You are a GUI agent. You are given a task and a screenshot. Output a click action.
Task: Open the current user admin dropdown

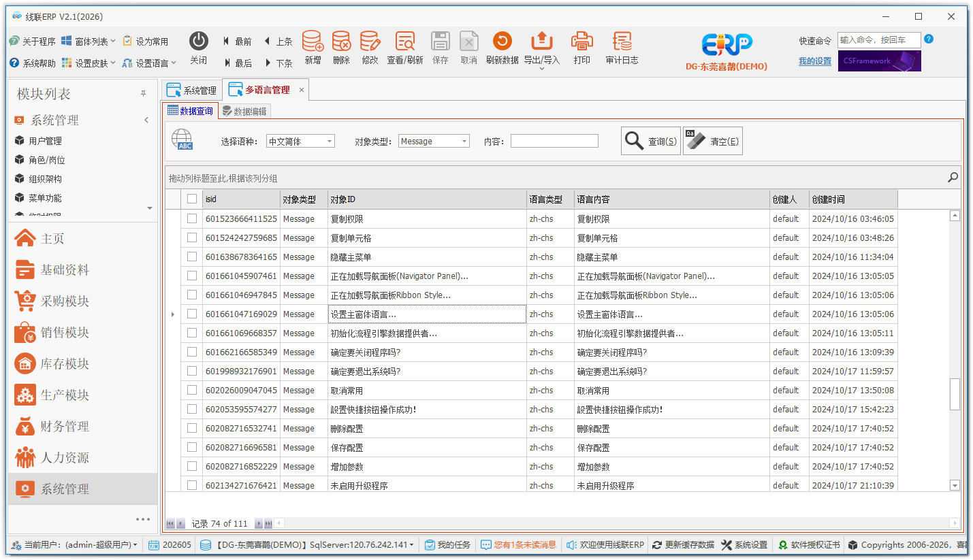click(75, 545)
